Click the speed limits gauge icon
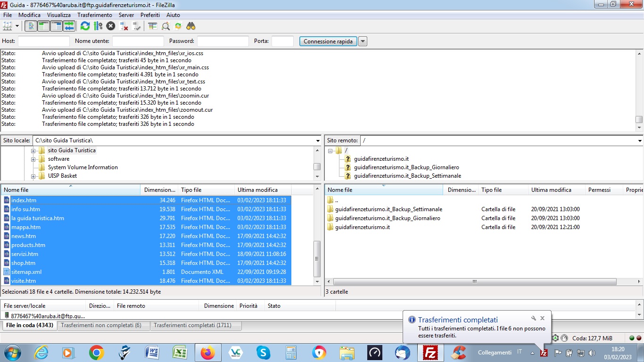Image resolution: width=644 pixels, height=362 pixels. click(x=564, y=338)
